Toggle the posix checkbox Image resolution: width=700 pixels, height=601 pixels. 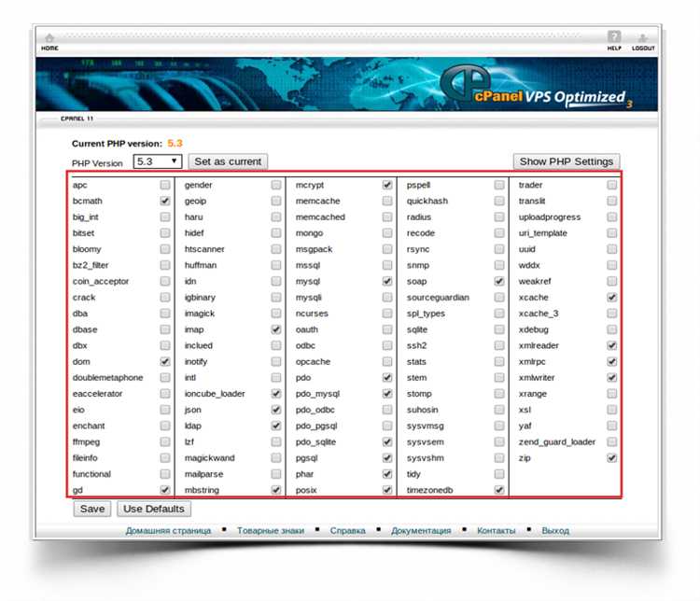coord(387,490)
